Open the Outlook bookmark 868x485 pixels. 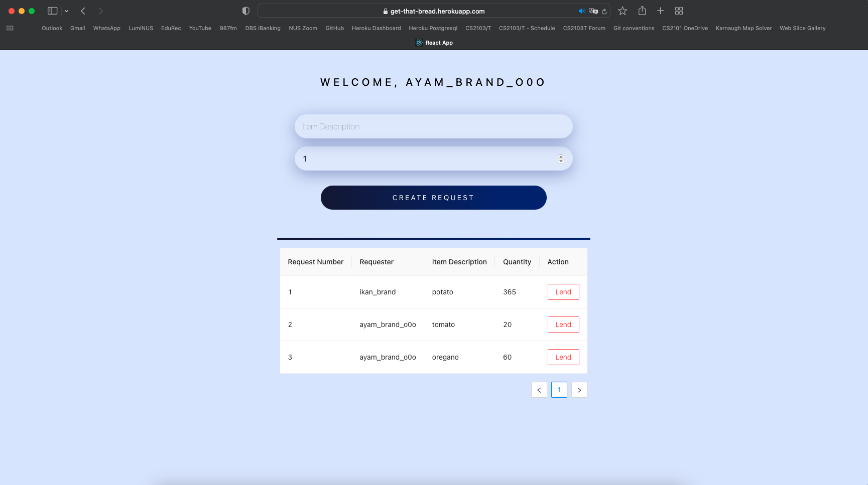click(52, 28)
